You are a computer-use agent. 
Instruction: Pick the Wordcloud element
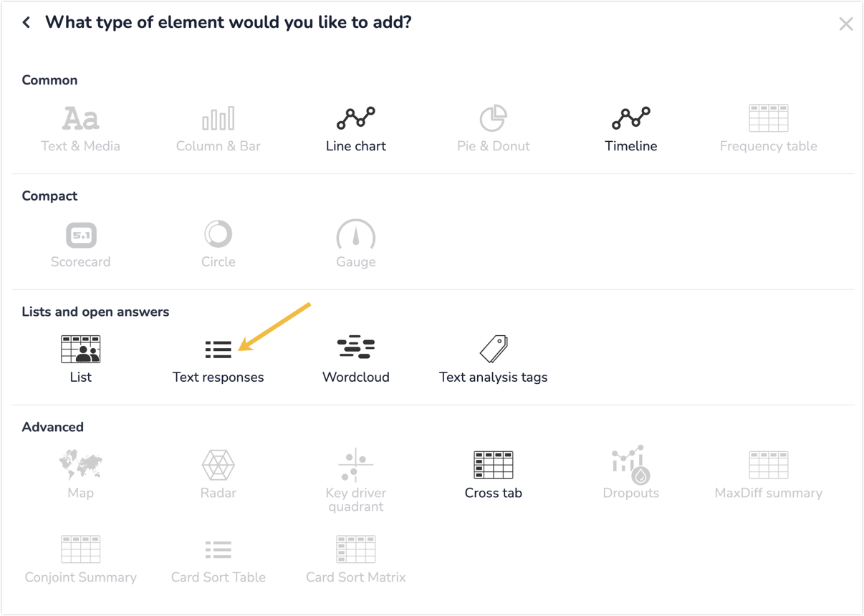(356, 360)
